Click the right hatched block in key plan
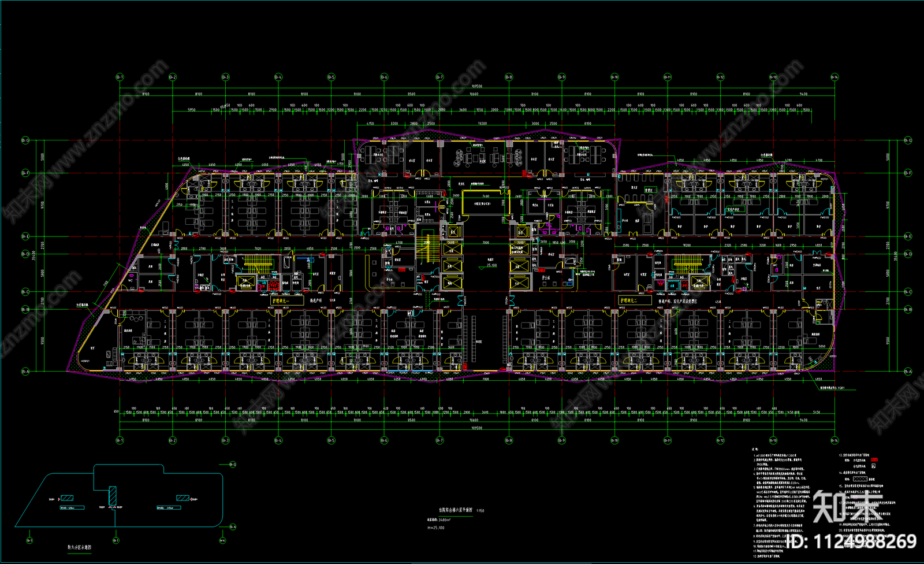The width and height of the screenshot is (924, 564). pos(183,498)
